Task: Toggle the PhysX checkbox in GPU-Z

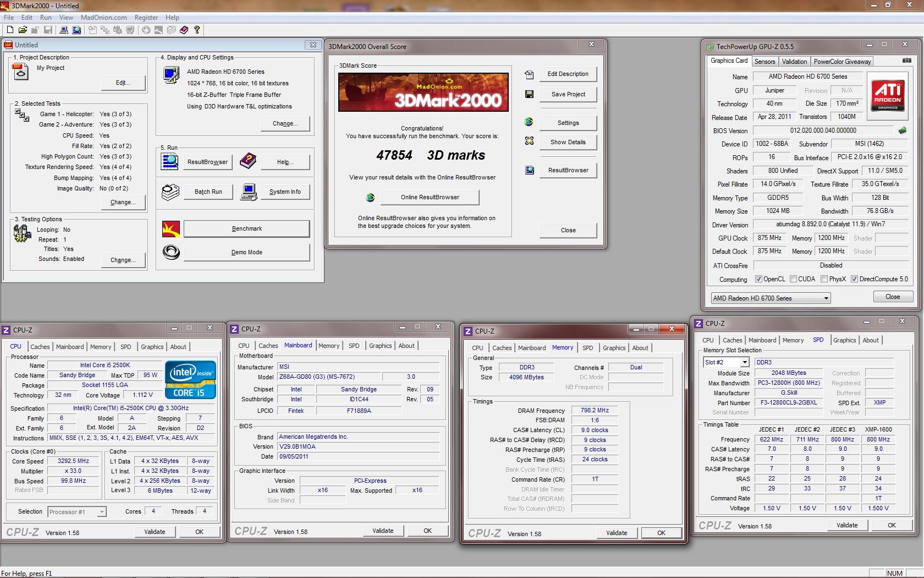Action: [824, 279]
